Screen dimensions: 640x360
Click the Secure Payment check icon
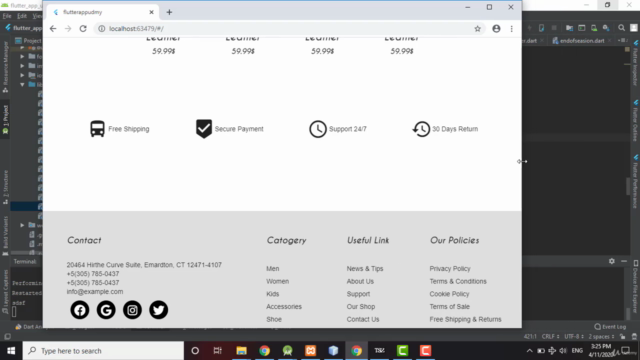(204, 129)
